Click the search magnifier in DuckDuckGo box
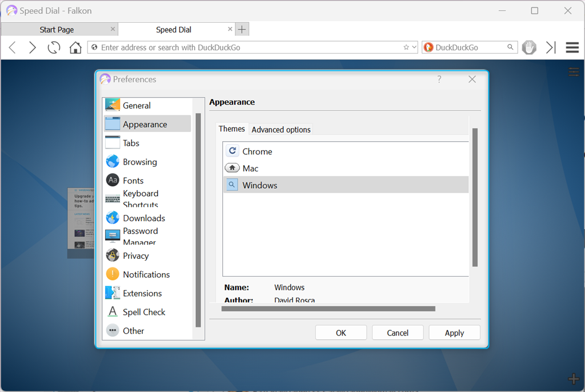Viewport: 585px width, 392px height. (x=510, y=47)
